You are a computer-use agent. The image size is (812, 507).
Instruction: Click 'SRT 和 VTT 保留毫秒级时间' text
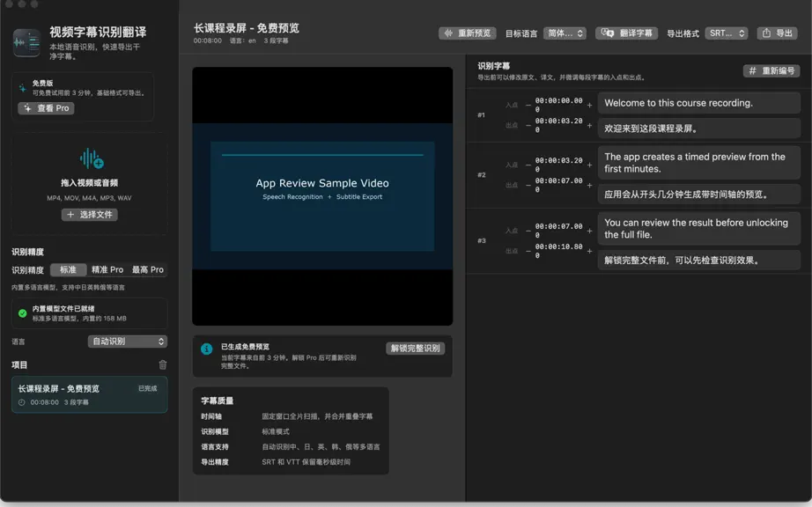pyautogui.click(x=306, y=462)
